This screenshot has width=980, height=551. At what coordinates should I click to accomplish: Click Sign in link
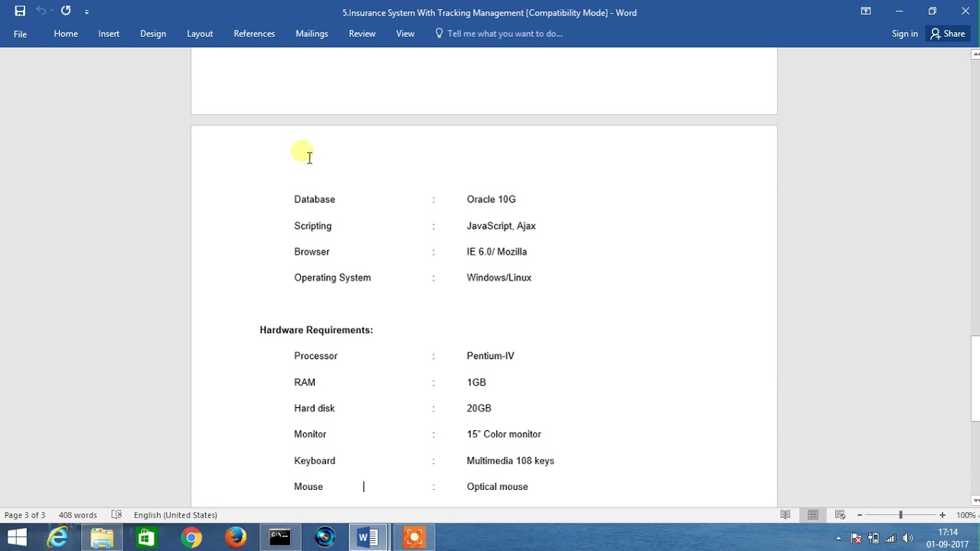click(x=905, y=34)
